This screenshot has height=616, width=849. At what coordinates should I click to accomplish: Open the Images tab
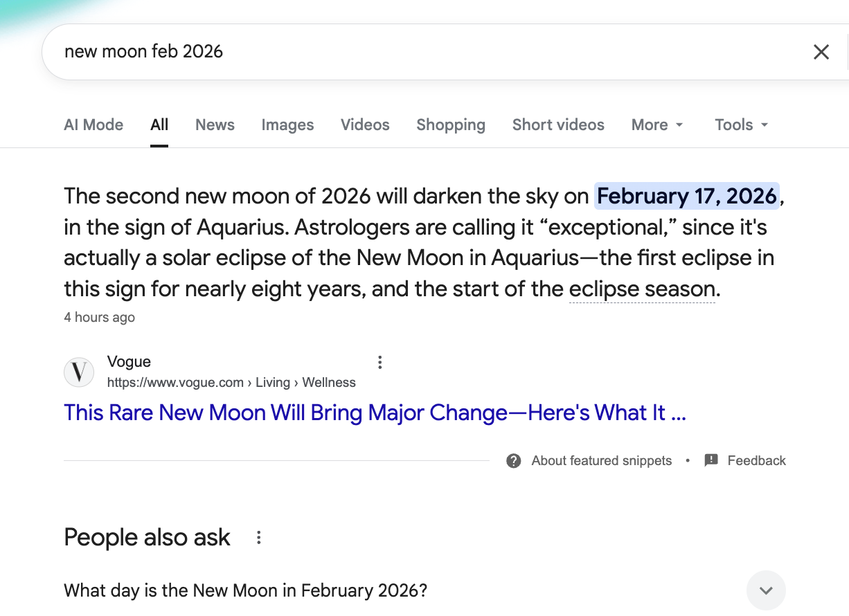tap(287, 125)
